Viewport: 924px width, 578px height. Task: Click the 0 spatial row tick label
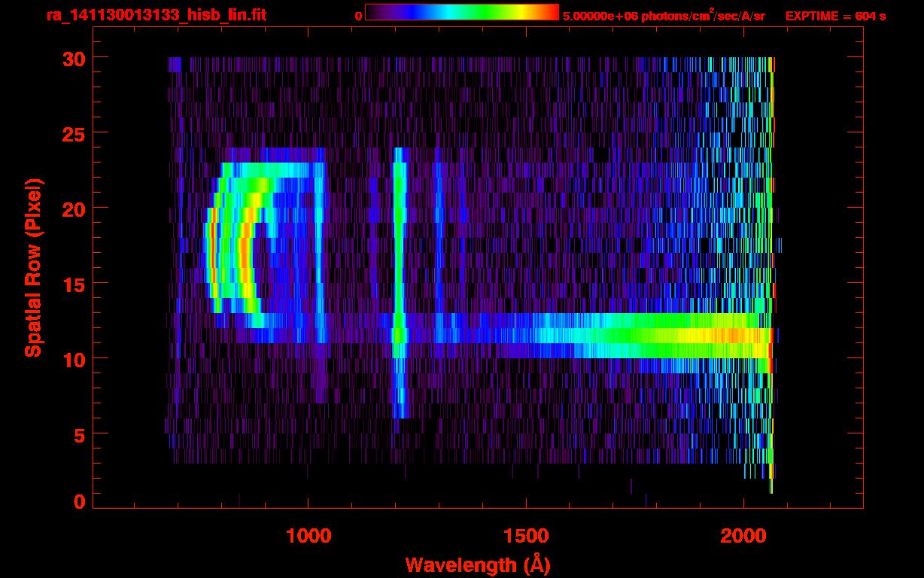(78, 501)
